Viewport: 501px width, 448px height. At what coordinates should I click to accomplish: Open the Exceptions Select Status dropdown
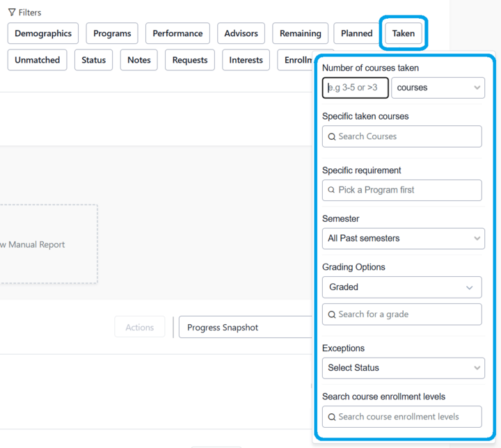coord(403,367)
